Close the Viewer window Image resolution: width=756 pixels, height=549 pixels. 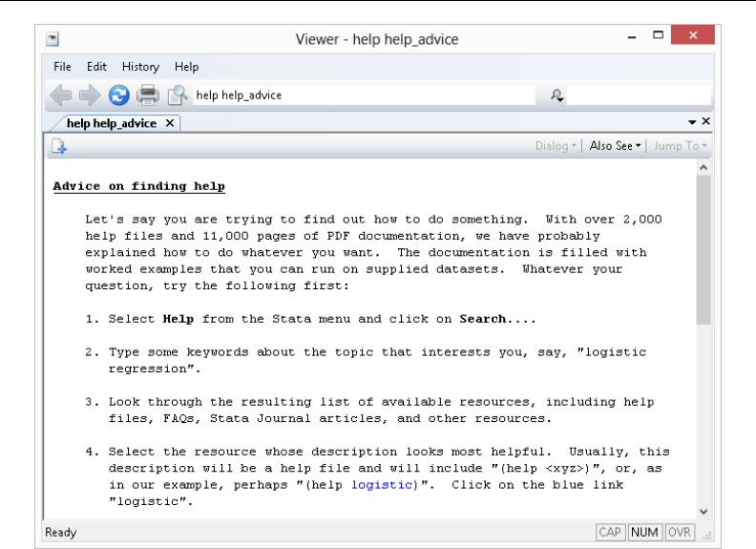point(693,34)
